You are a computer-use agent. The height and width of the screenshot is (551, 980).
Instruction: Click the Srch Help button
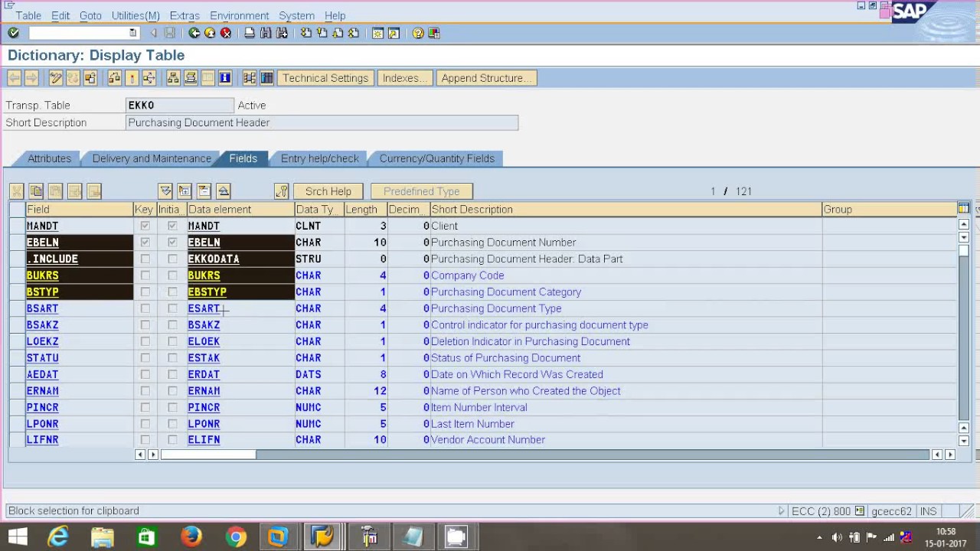coord(328,191)
